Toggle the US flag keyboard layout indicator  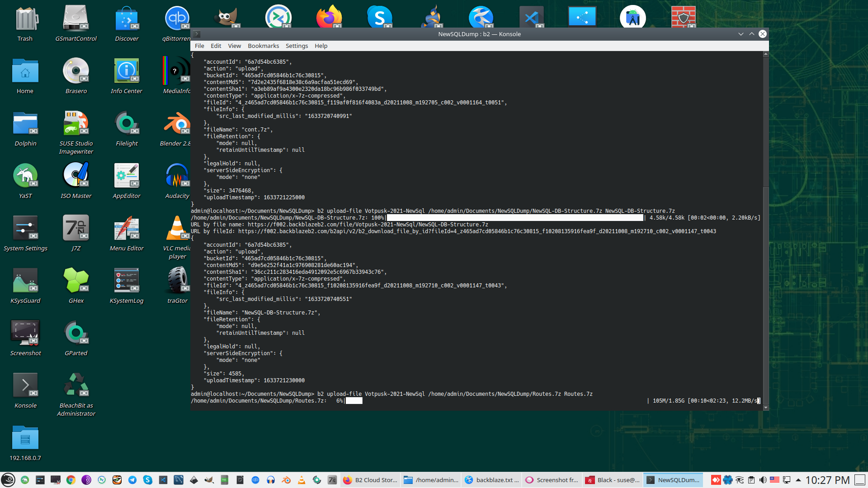pos(774,480)
